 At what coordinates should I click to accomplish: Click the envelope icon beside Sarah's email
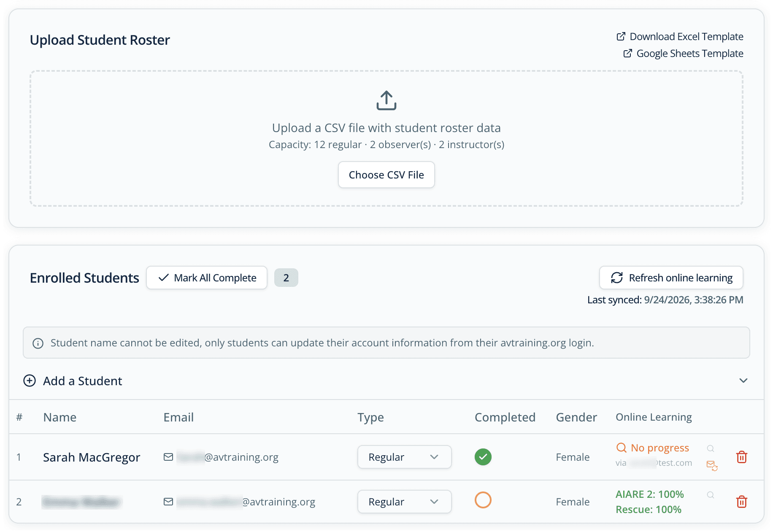[168, 457]
